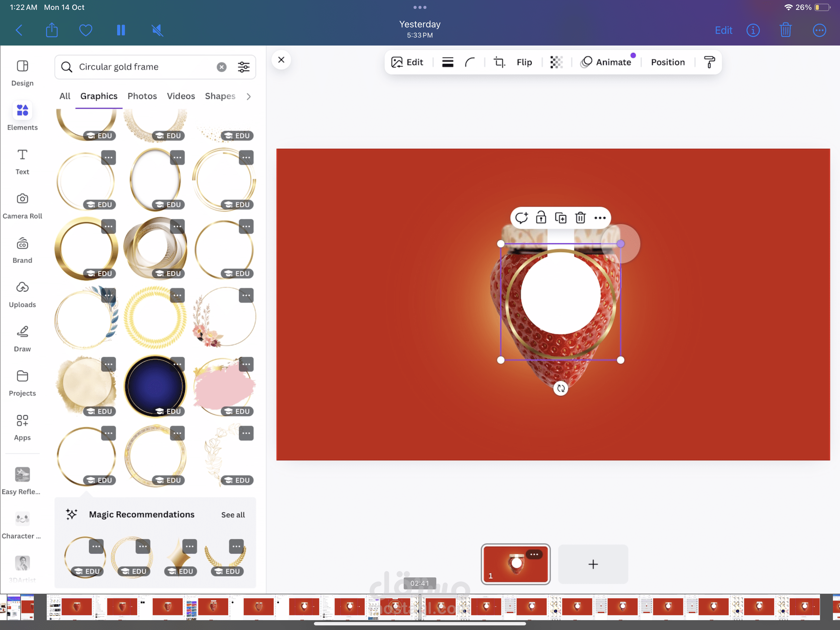The height and width of the screenshot is (630, 840).
Task: Click the comment icon on the floating toolbar
Action: 521,218
